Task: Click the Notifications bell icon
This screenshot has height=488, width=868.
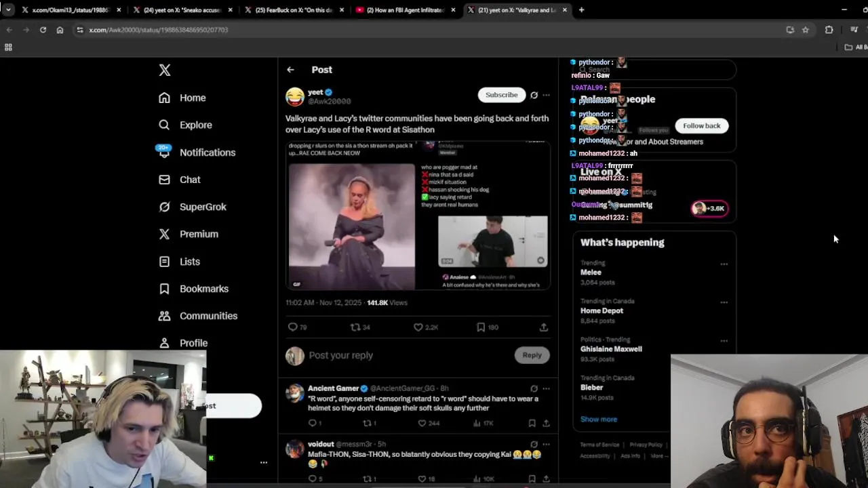Action: (x=164, y=152)
